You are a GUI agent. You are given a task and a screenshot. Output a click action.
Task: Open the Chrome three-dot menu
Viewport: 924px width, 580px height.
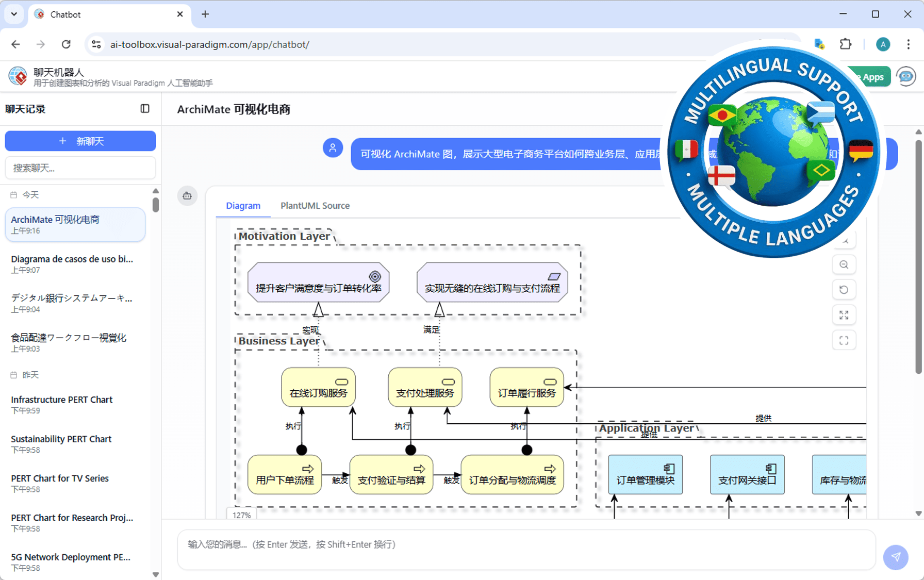coord(909,44)
